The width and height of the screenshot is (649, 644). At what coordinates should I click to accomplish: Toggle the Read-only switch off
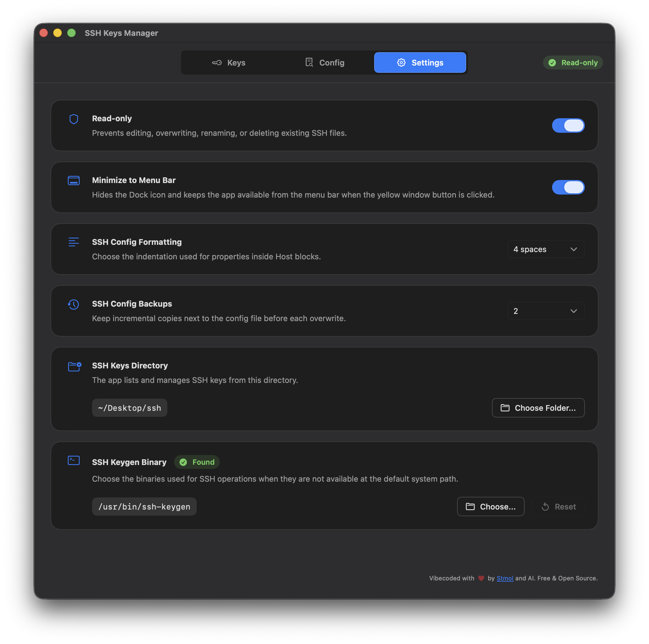568,125
